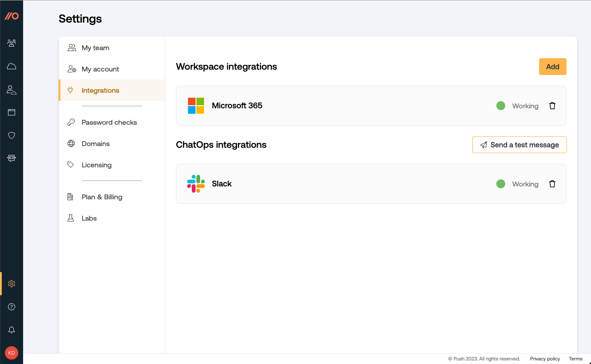Click the Slack logo
Screen dimensions: 591x364
click(196, 184)
